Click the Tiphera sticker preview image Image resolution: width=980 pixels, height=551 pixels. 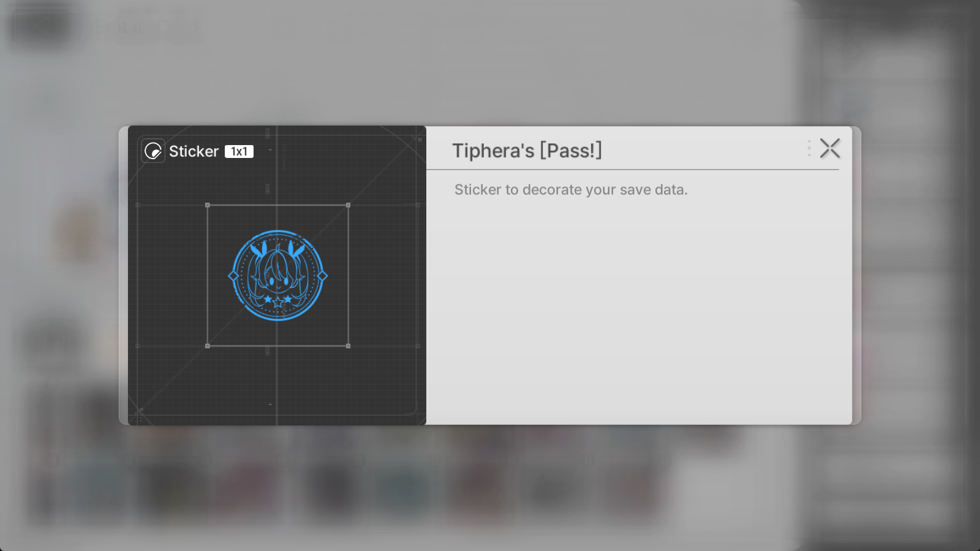[278, 275]
